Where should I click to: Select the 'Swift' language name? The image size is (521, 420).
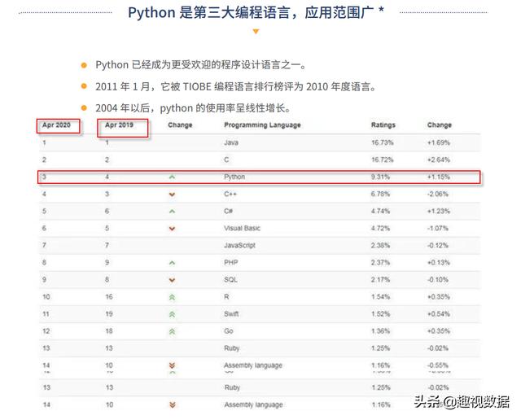coord(231,314)
